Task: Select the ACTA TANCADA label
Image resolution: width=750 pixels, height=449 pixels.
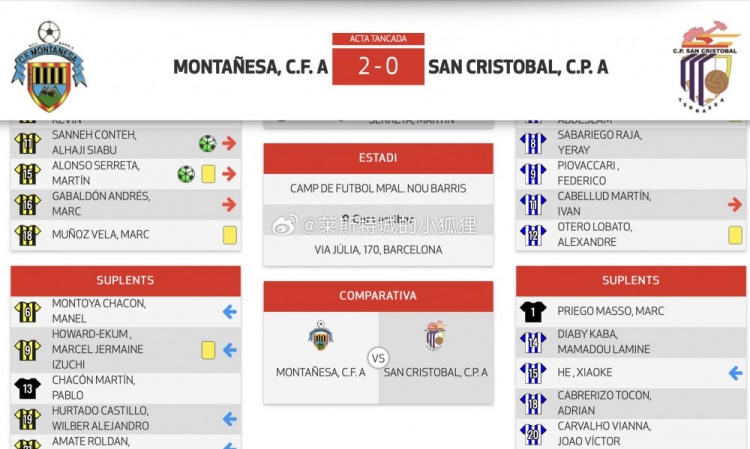Action: coord(378,39)
